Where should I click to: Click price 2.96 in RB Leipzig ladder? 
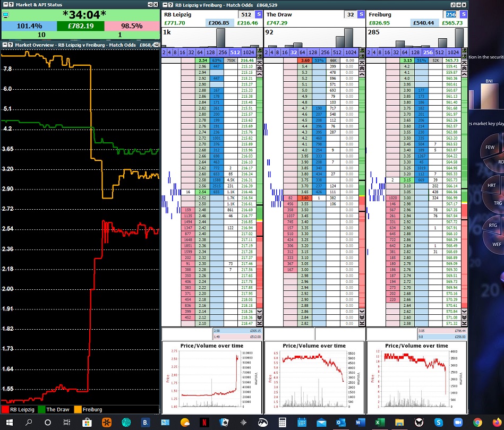coord(202,66)
